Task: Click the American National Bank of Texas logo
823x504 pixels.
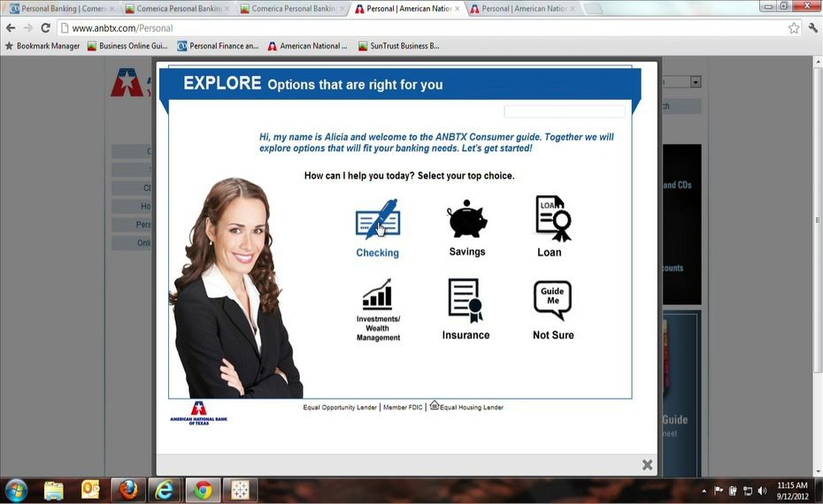Action: (199, 413)
